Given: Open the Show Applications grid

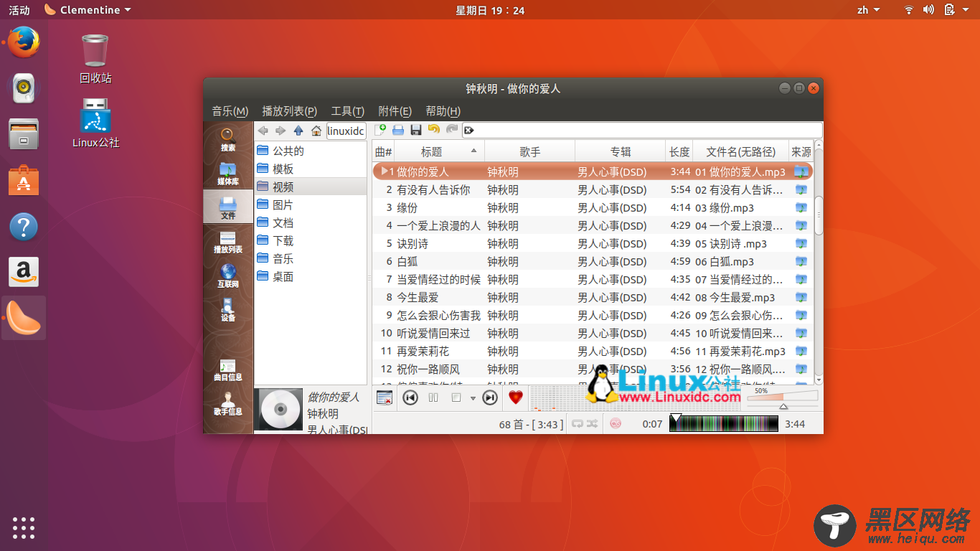Looking at the screenshot, I should (24, 527).
